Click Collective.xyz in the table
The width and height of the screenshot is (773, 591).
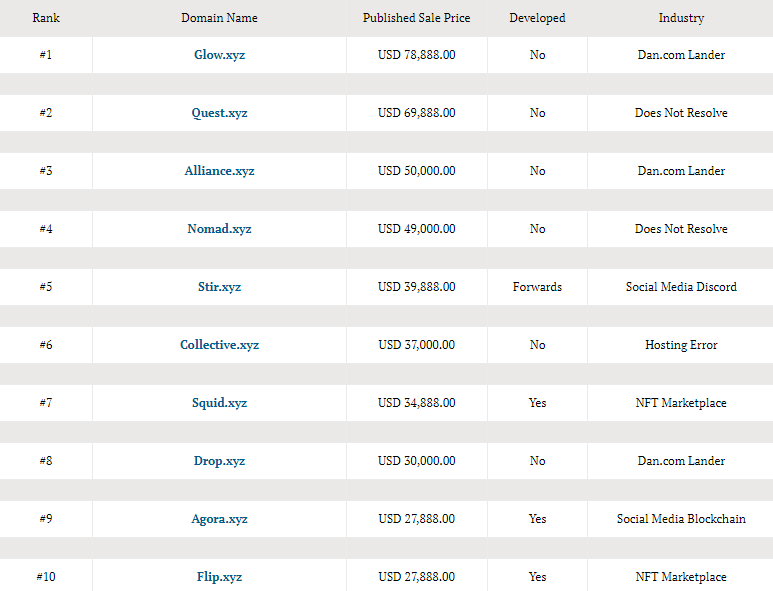pyautogui.click(x=219, y=345)
